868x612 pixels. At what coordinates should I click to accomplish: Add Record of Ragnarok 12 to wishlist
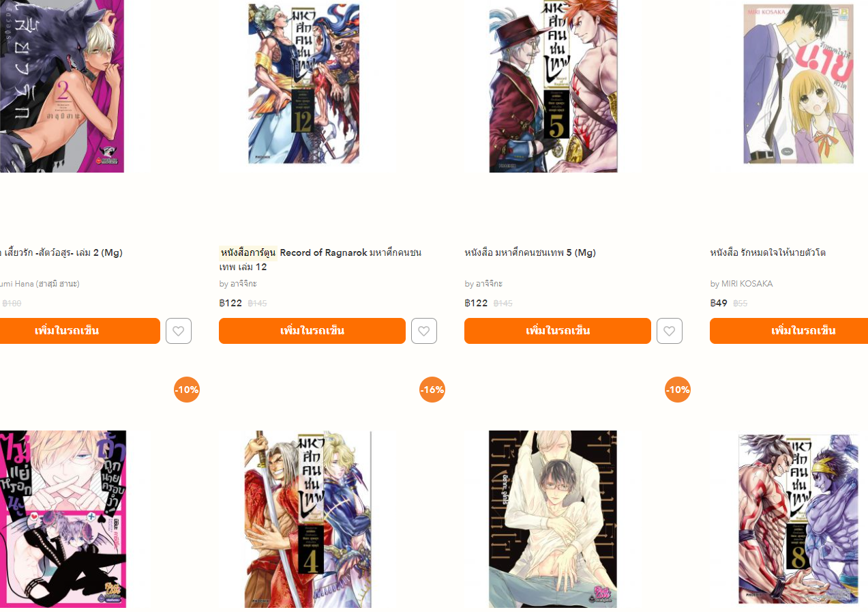tap(424, 331)
